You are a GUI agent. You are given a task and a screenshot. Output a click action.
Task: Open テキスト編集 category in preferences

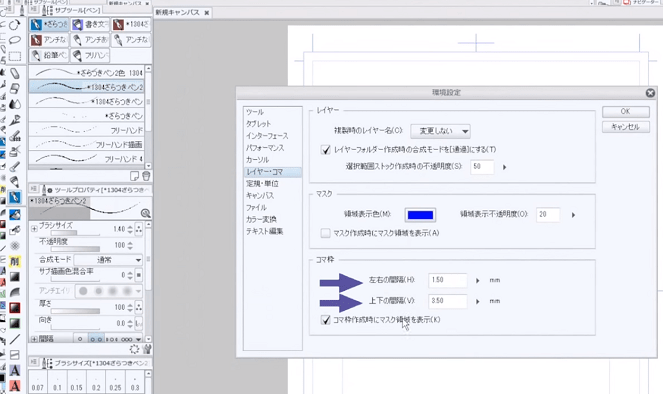tap(264, 231)
